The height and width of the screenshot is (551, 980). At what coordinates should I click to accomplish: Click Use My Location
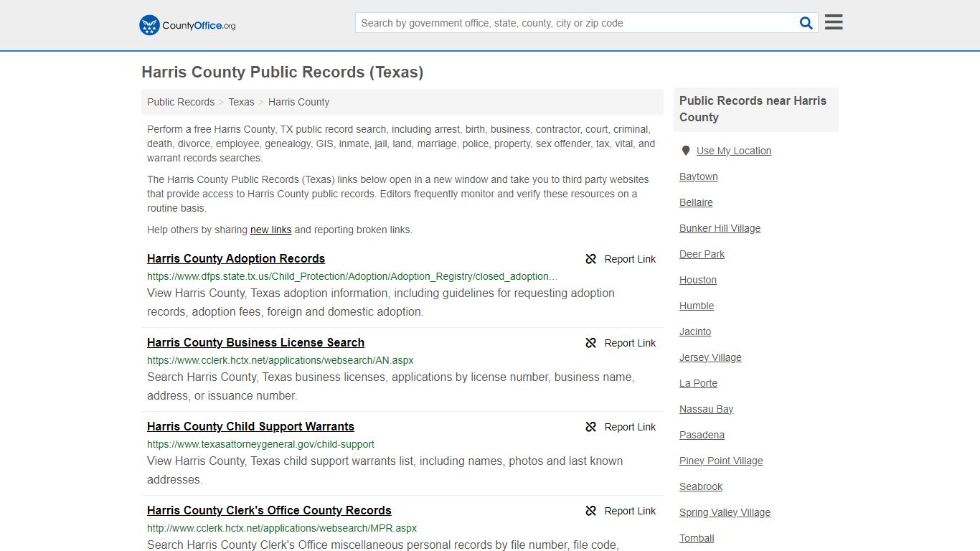tap(734, 151)
